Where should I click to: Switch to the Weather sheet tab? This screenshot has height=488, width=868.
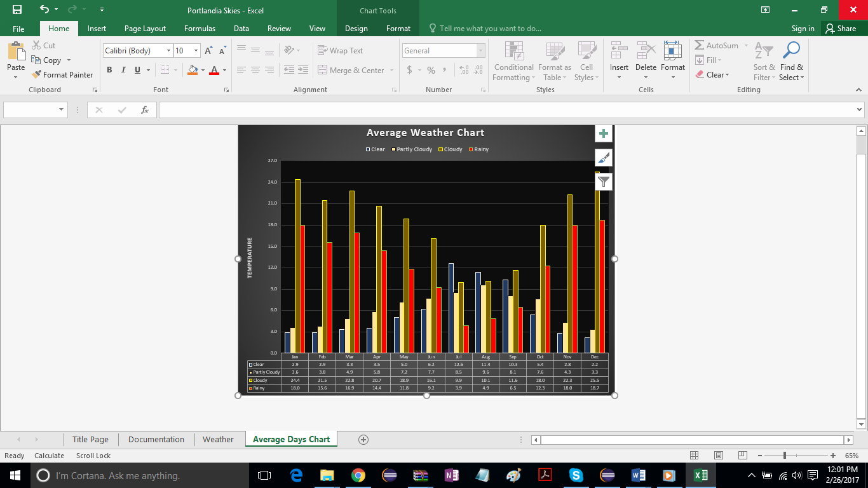218,439
